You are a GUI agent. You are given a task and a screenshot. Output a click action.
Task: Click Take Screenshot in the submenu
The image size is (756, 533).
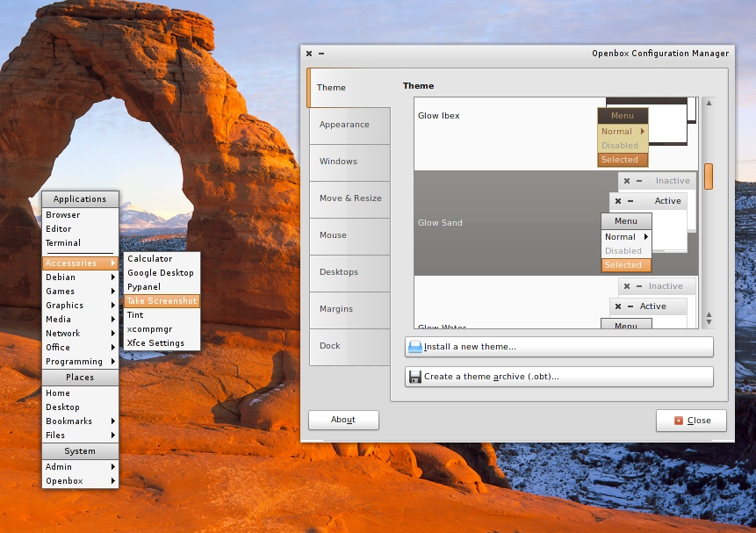[x=162, y=301]
